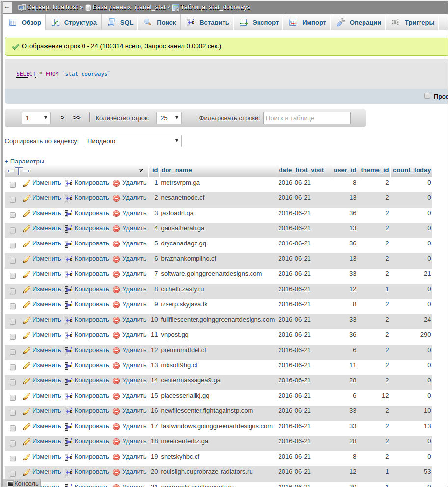
Task: Toggle the profiling checkbox at right
Action: [427, 96]
